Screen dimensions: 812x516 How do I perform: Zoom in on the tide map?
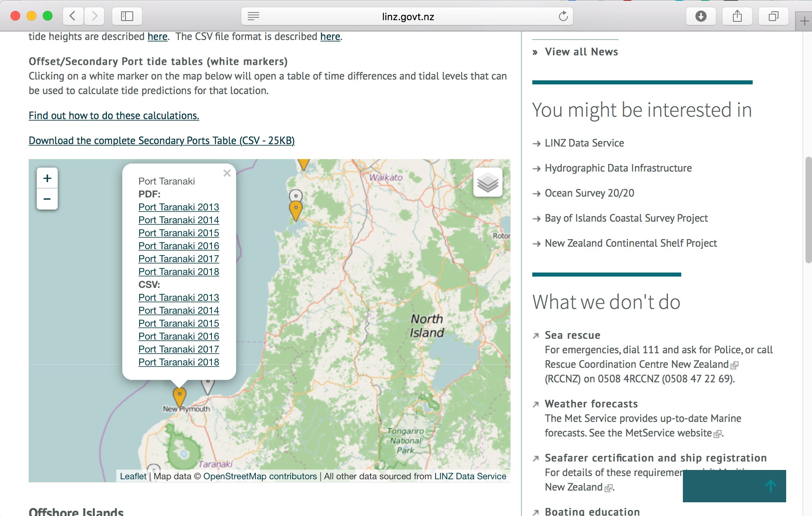[x=47, y=178]
